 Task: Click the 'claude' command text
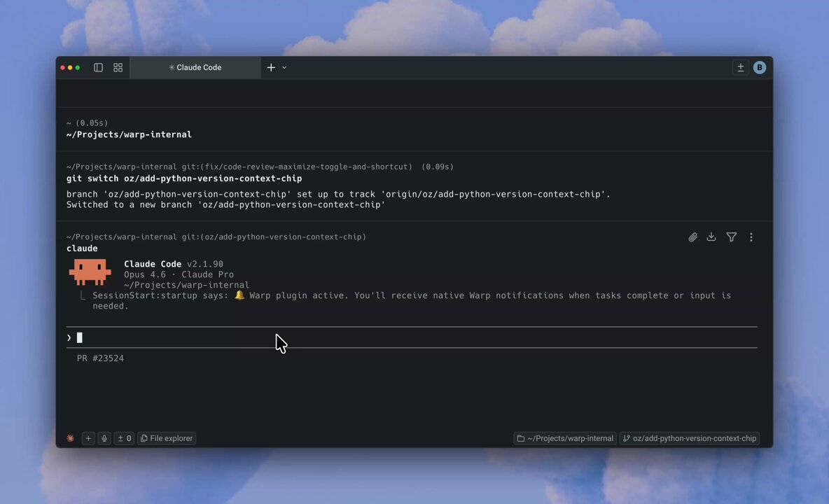tap(82, 248)
